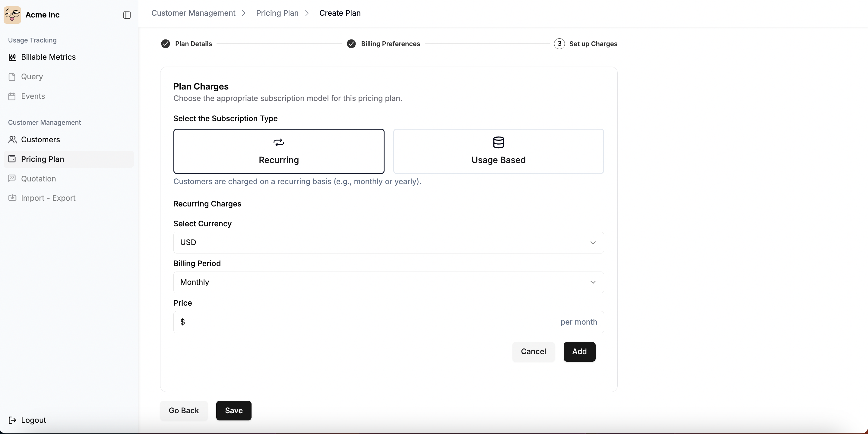868x434 pixels.
Task: Click the Events calendar icon
Action: (12, 96)
